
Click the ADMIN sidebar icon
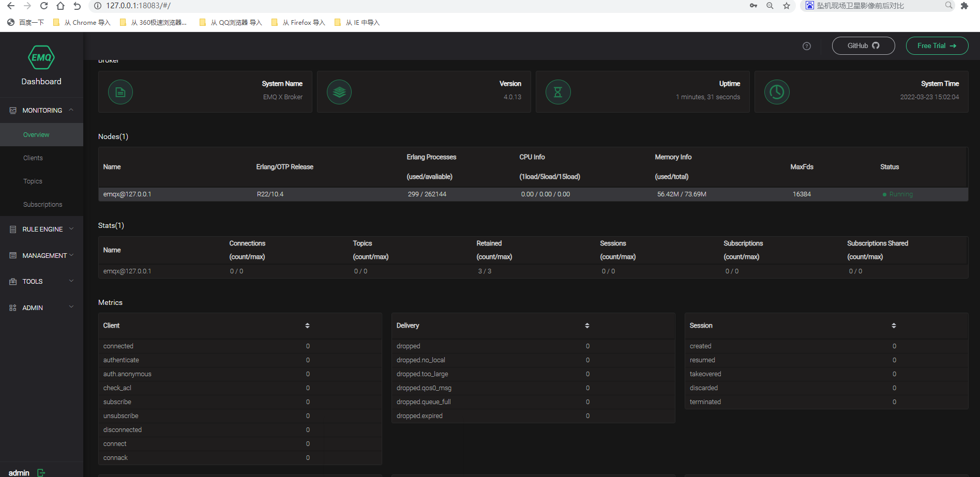12,307
